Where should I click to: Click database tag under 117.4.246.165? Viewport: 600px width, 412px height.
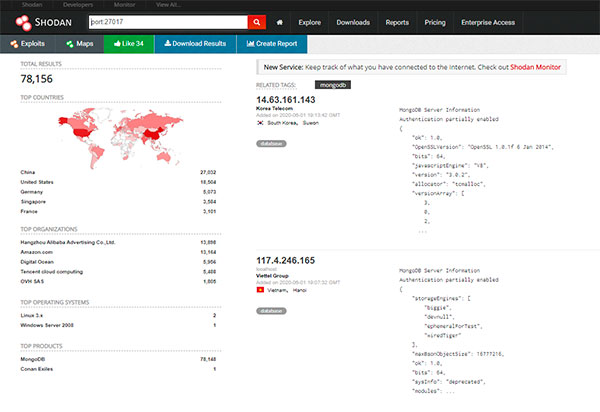point(271,311)
